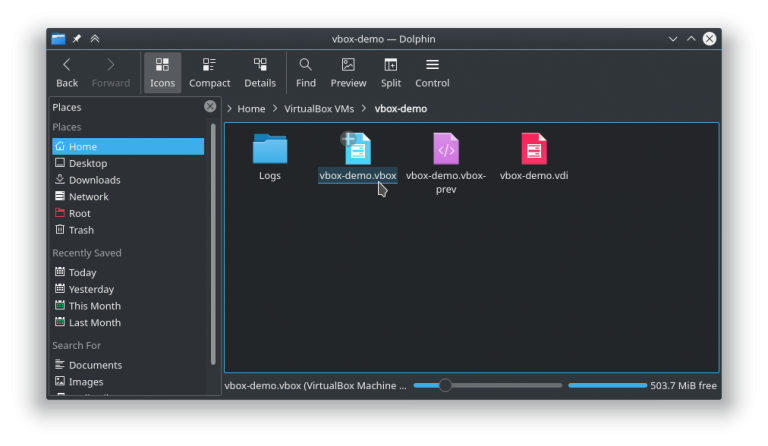Switch to Compact view mode
The image size is (768, 446).
(x=209, y=73)
